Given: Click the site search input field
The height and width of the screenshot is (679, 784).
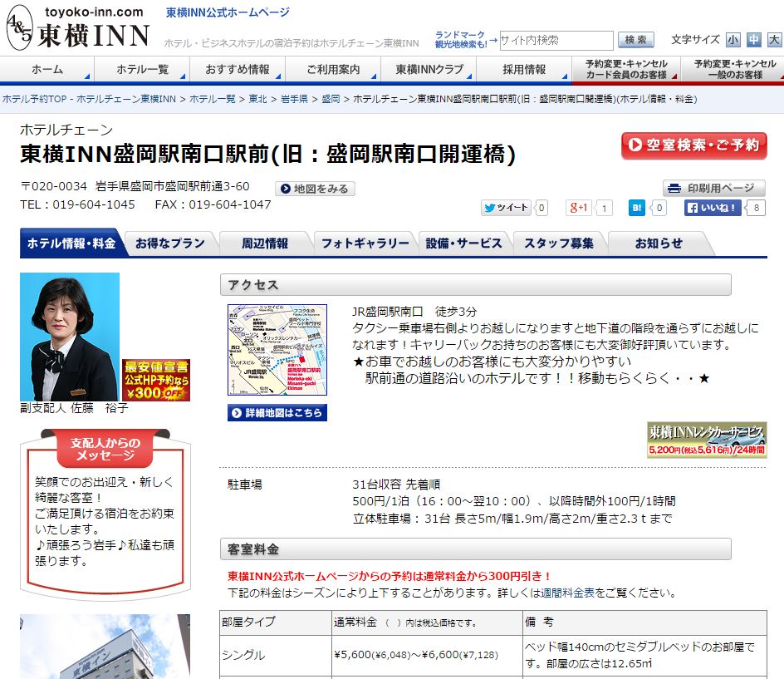Looking at the screenshot, I should coord(556,40).
